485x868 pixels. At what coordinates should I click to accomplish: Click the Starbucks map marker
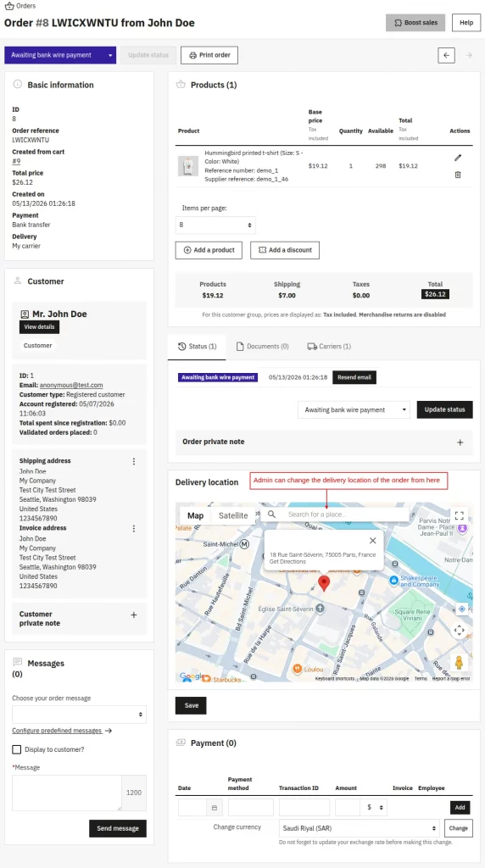pyautogui.click(x=207, y=679)
